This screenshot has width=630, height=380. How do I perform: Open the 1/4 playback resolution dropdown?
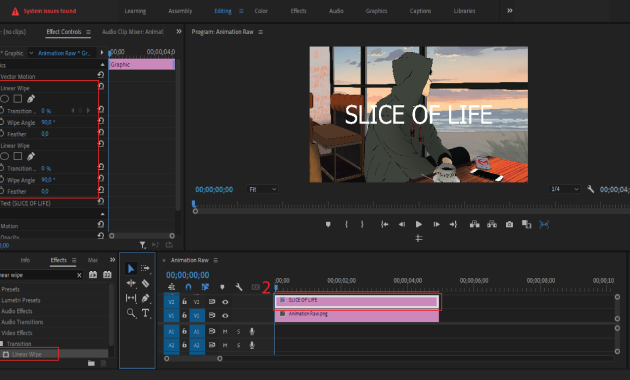click(565, 189)
